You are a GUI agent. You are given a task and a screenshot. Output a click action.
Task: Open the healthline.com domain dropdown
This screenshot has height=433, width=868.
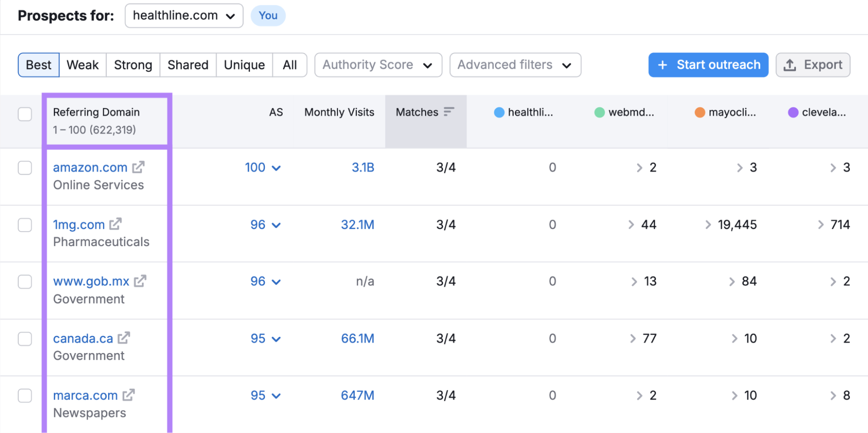(x=184, y=16)
